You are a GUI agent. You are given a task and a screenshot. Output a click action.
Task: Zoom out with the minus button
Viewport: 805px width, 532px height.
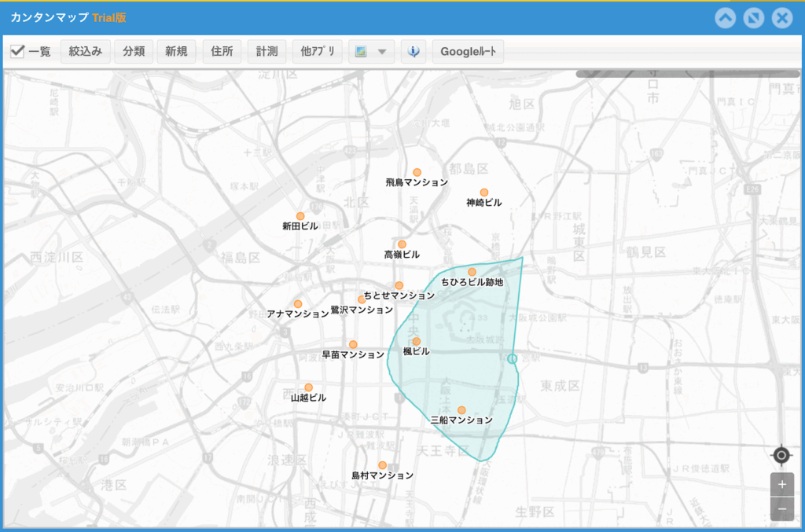(781, 508)
